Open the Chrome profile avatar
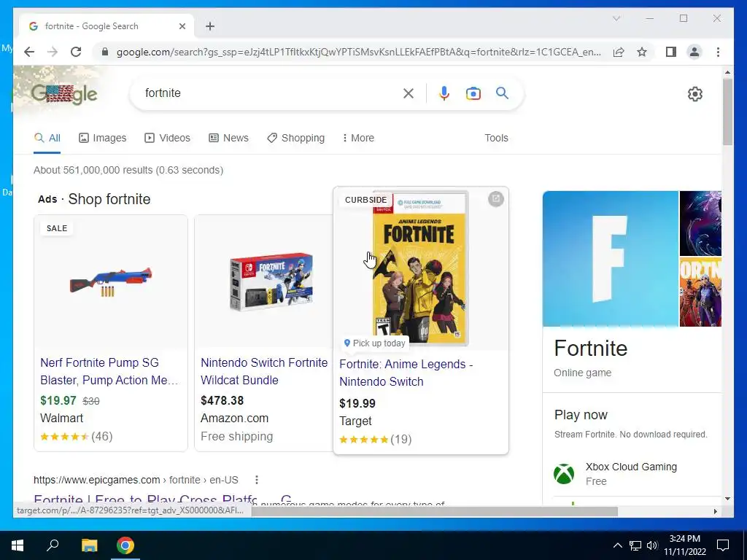 click(694, 52)
